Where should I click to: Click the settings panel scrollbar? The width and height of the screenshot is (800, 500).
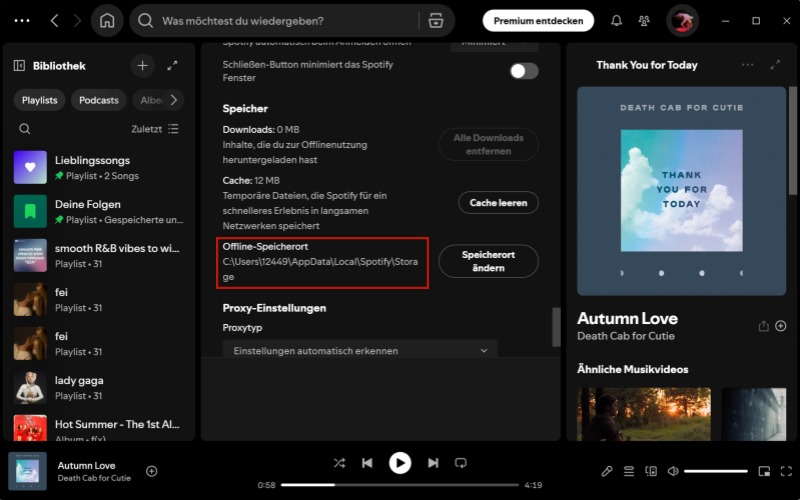point(556,327)
